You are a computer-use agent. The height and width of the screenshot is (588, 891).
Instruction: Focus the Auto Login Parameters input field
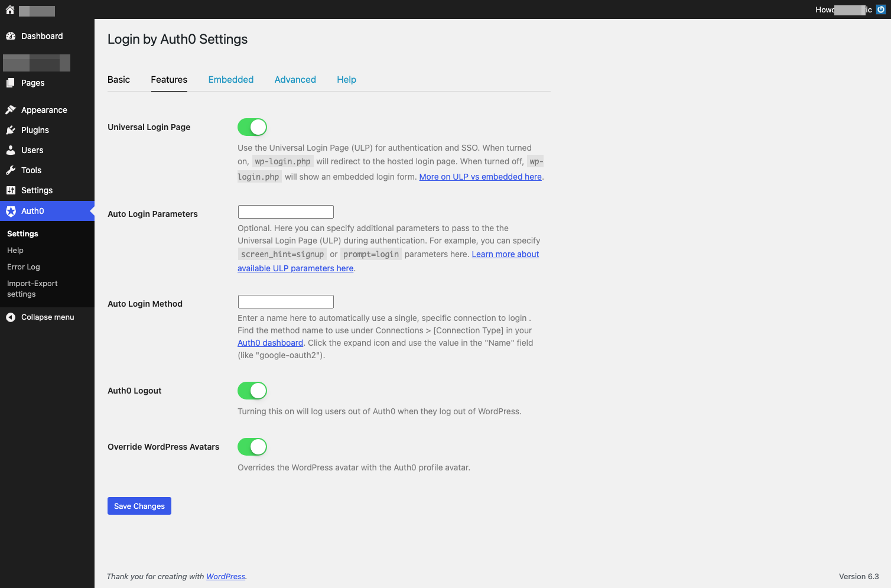[286, 212]
